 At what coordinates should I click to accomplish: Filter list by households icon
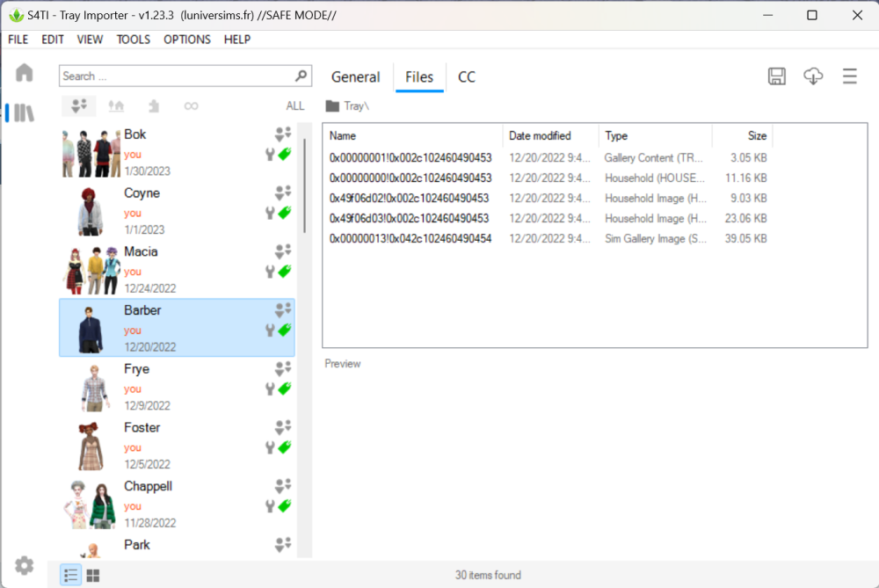click(x=79, y=105)
